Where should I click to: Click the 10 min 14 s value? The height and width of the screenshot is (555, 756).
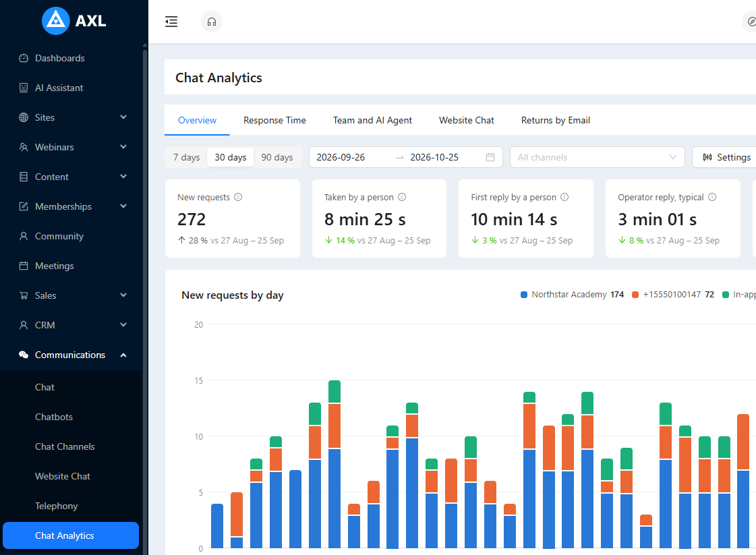514,219
